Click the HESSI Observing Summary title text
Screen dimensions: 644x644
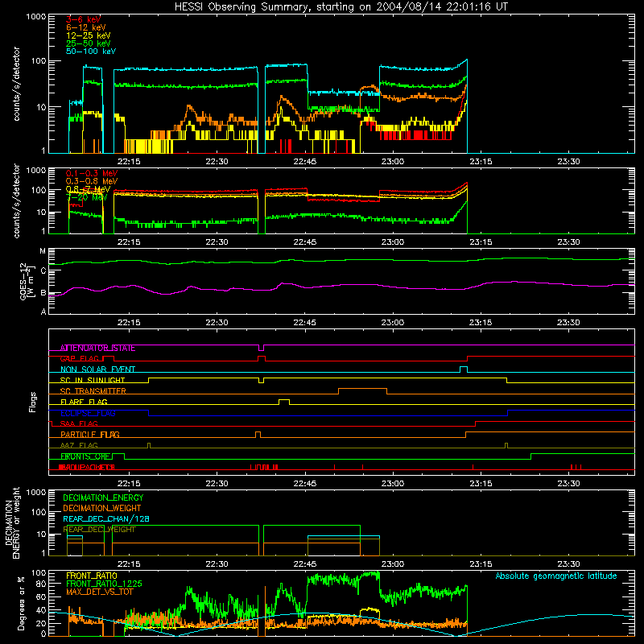click(x=341, y=7)
